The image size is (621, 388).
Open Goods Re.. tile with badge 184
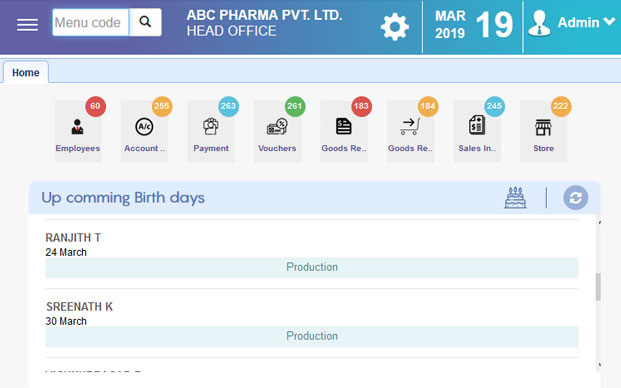(x=410, y=131)
